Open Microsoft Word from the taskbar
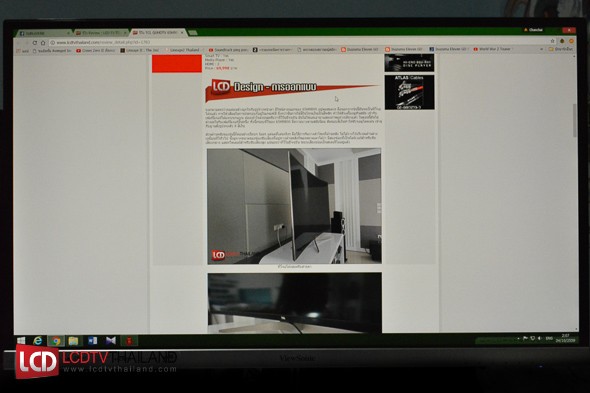This screenshot has height=393, width=590. point(93,341)
